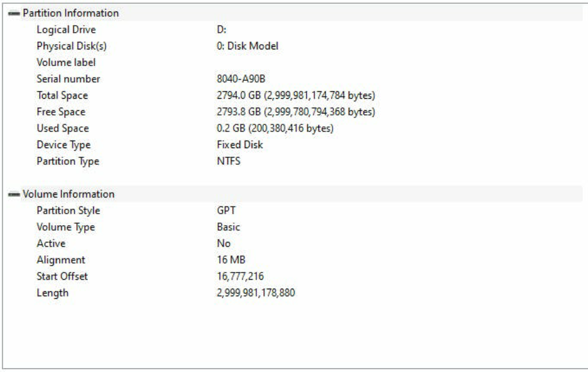This screenshot has width=588, height=372.
Task: Select the Length value 2,999,981,178,880
Action: coord(255,293)
